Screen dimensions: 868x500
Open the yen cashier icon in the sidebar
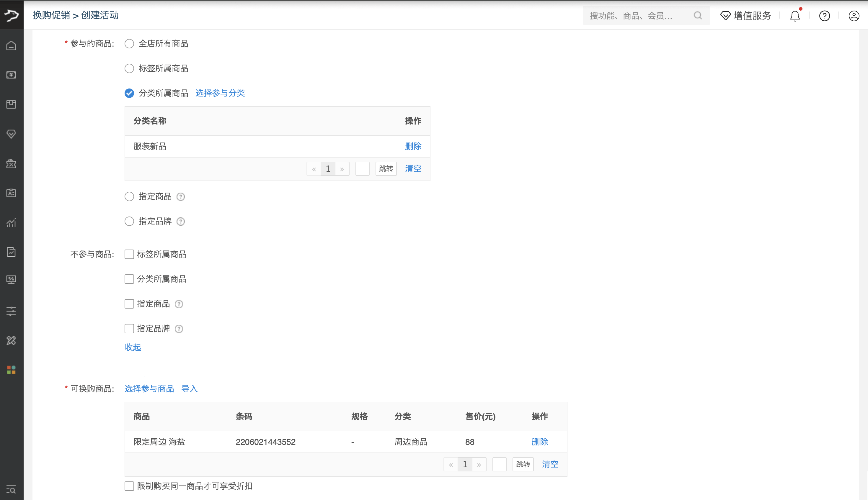11,75
